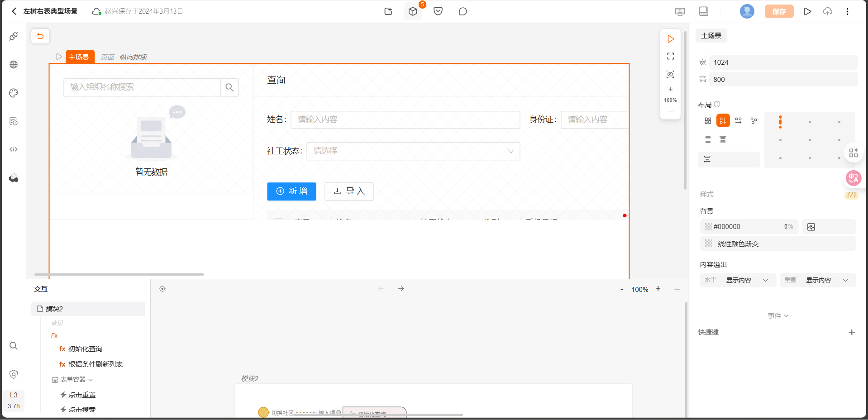This screenshot has width=868, height=420.
Task: Click the pocket-shaped icon in top toolbar
Action: (438, 11)
